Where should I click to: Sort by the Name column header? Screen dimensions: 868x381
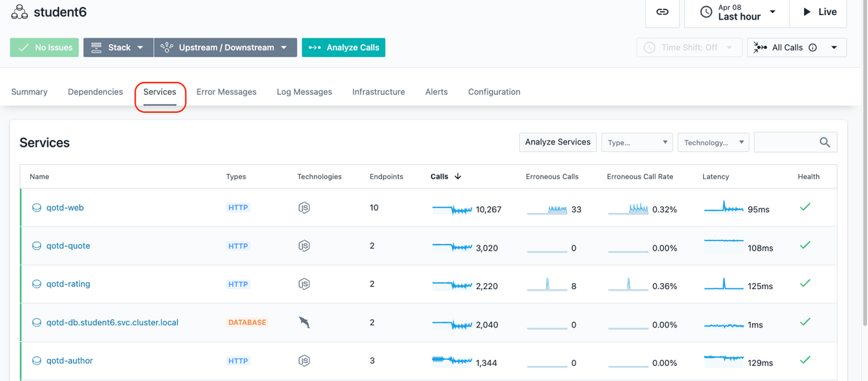pyautogui.click(x=39, y=177)
